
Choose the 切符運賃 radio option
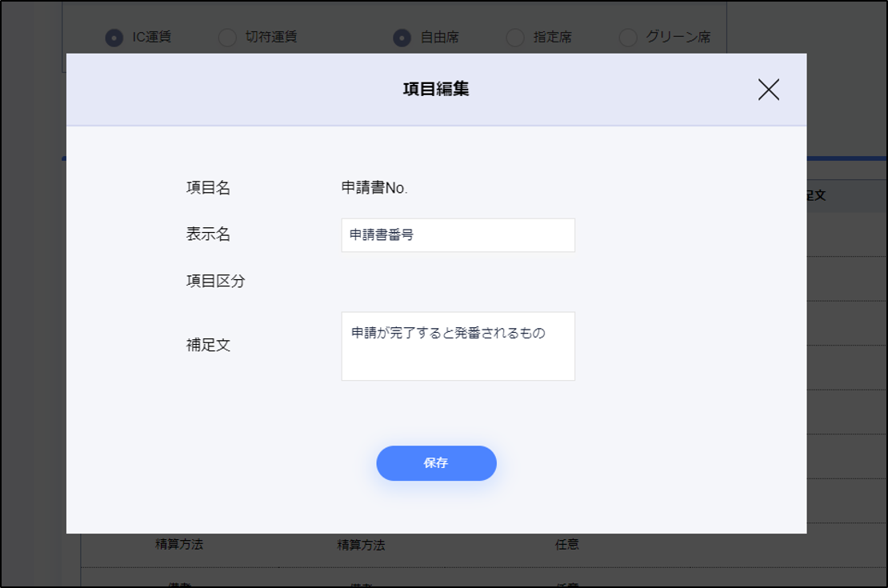[x=228, y=38]
